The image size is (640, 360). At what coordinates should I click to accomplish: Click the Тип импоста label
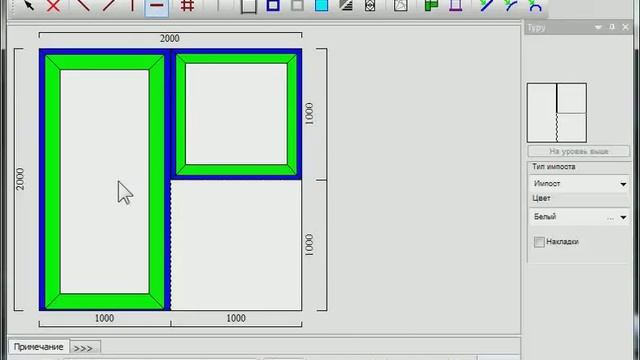tap(553, 167)
